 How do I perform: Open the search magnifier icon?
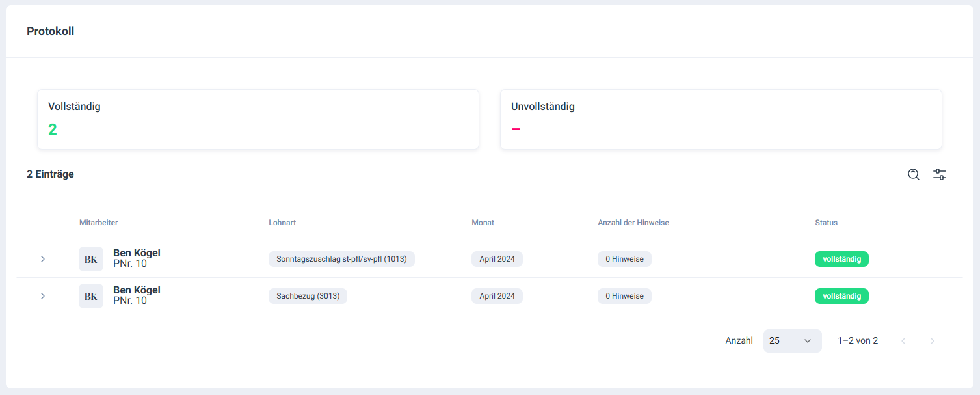(914, 174)
